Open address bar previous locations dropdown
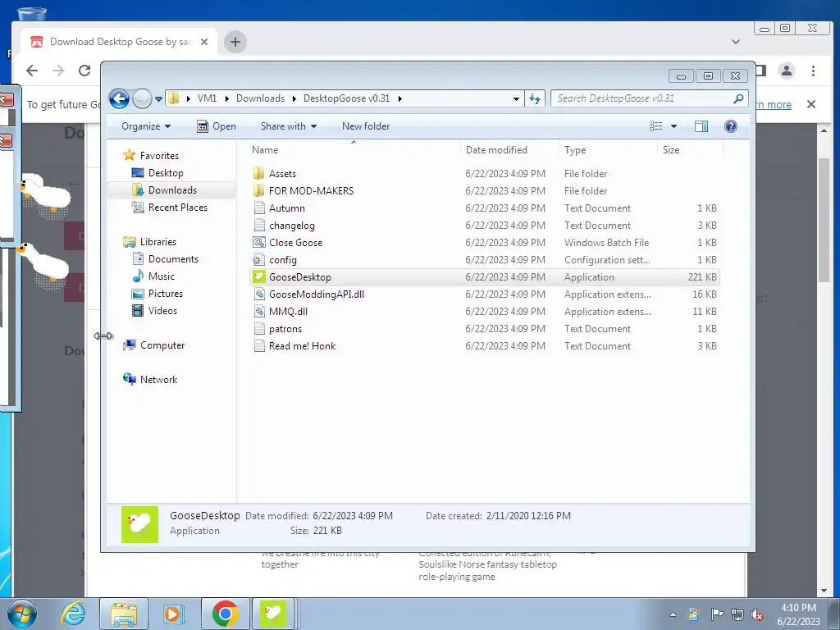Image resolution: width=840 pixels, height=630 pixels. pyautogui.click(x=516, y=98)
